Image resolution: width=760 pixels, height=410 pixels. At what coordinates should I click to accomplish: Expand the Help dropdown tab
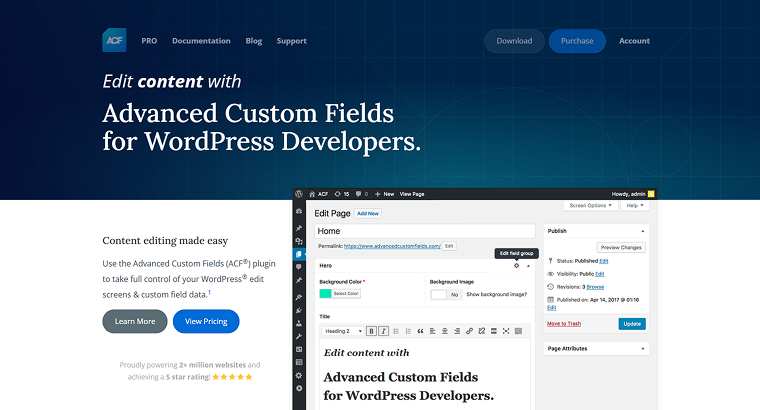pyautogui.click(x=634, y=205)
